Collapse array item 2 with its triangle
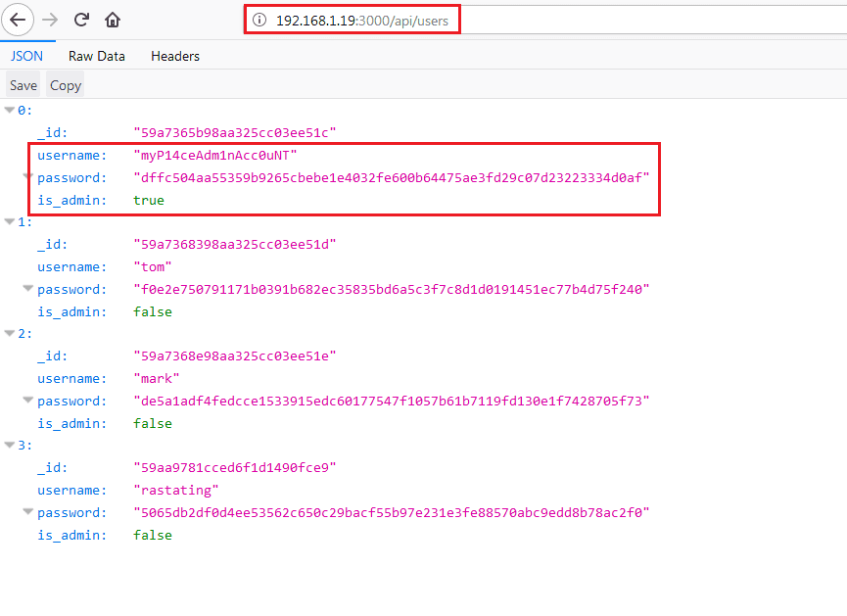 (x=10, y=333)
